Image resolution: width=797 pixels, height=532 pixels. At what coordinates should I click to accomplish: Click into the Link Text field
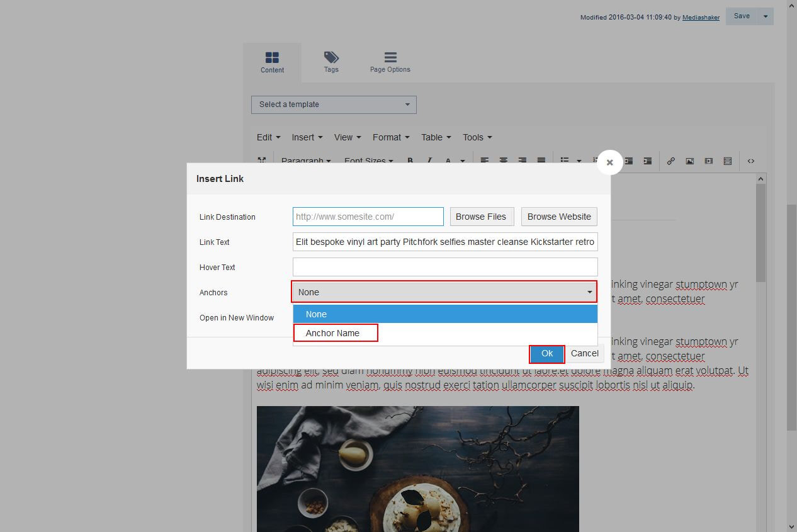click(x=445, y=242)
